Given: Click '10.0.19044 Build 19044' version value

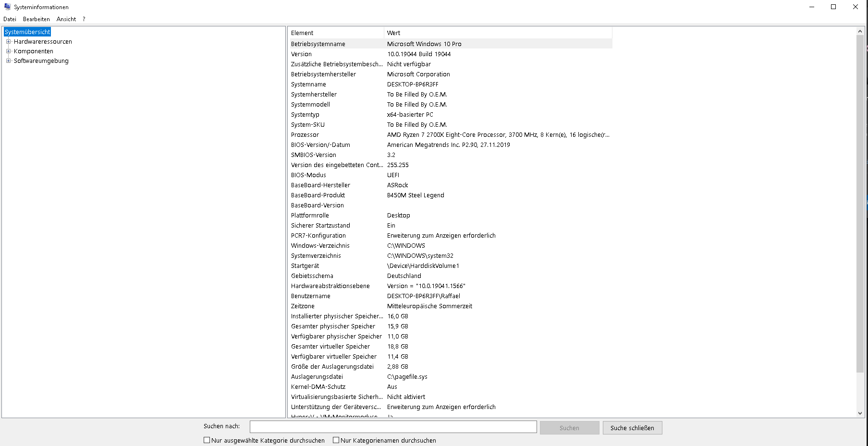Looking at the screenshot, I should (419, 54).
